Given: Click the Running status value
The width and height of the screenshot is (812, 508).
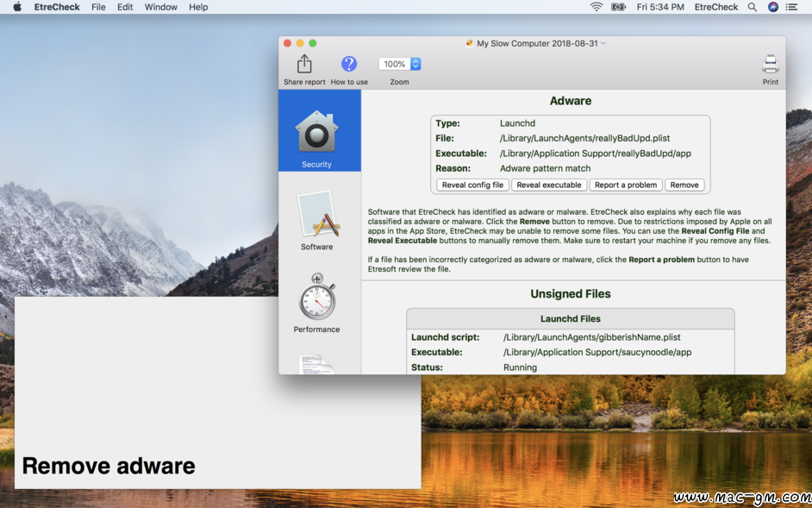Looking at the screenshot, I should (x=520, y=367).
